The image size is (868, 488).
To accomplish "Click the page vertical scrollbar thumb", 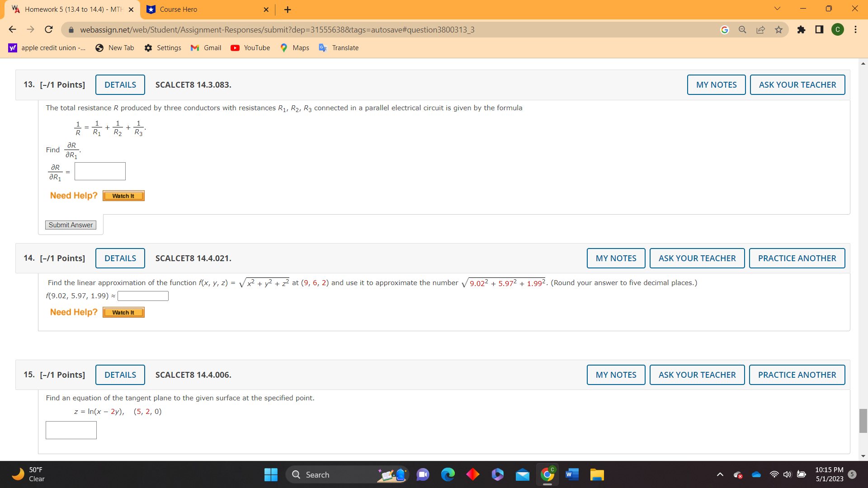I will pyautogui.click(x=863, y=420).
